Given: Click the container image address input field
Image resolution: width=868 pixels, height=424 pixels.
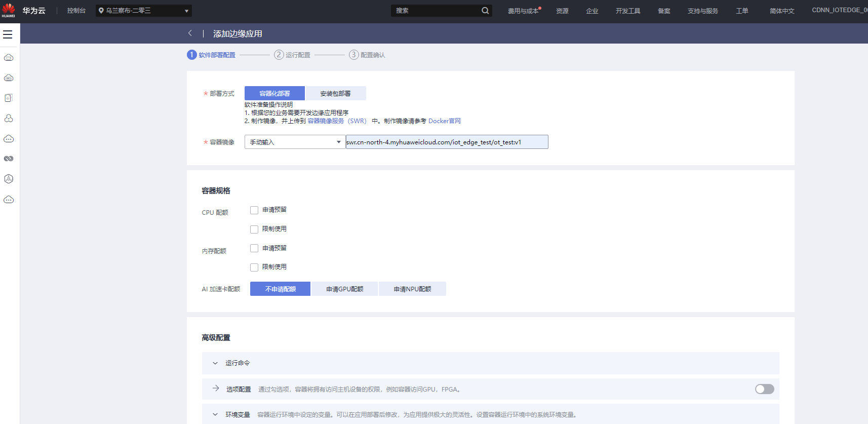Looking at the screenshot, I should pyautogui.click(x=447, y=142).
